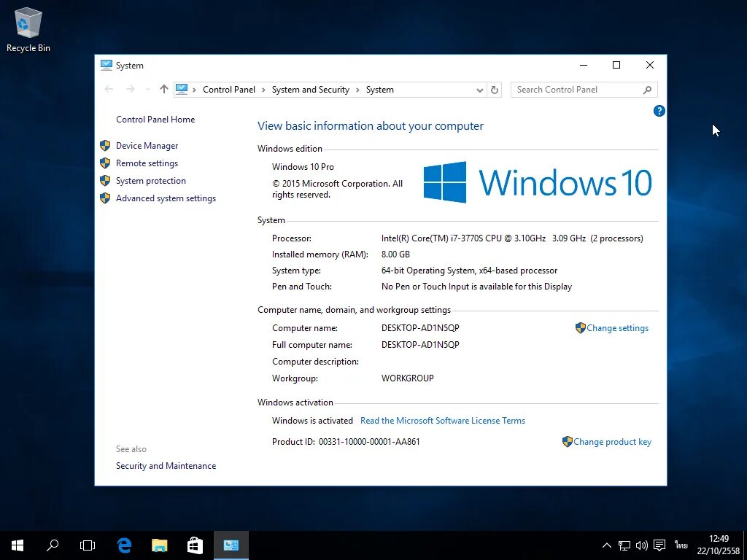Click the WORKGROUP value

click(x=407, y=378)
